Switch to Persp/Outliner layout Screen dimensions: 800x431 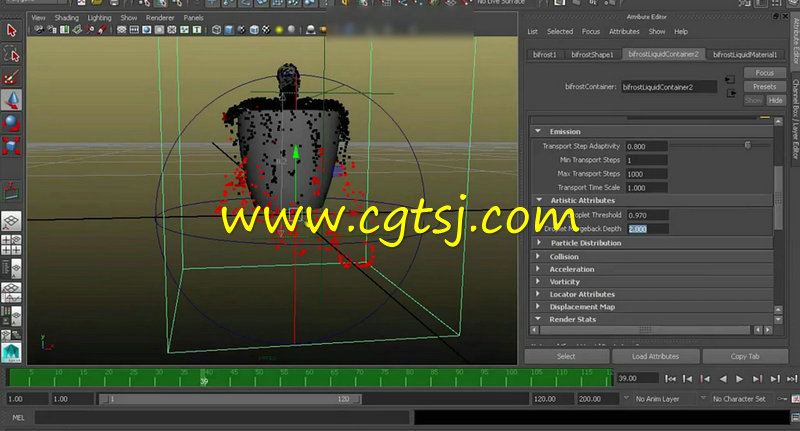coord(11,268)
